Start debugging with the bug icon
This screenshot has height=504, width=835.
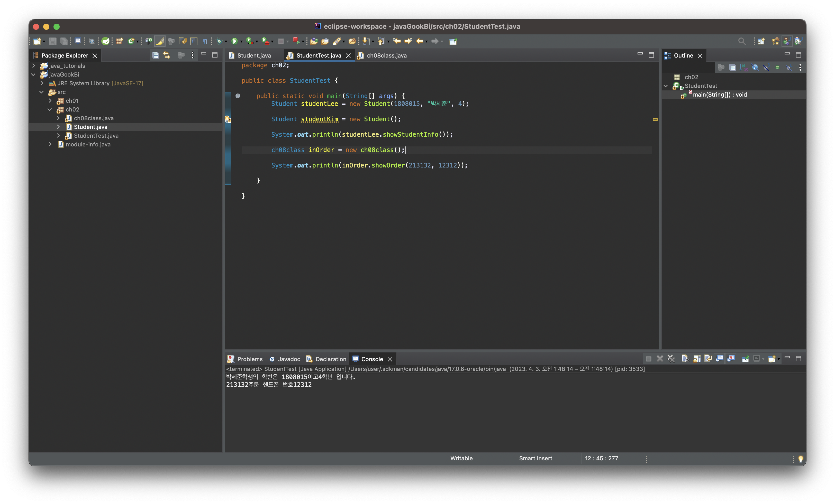coord(219,41)
